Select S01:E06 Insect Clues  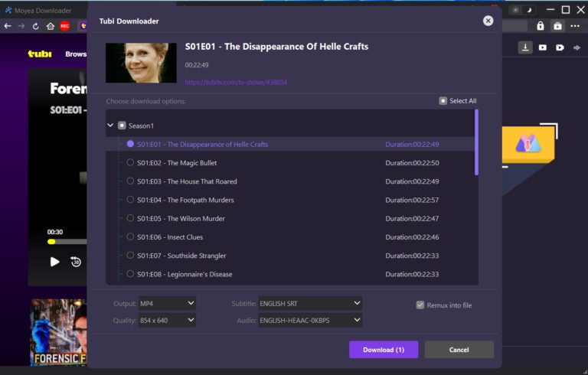click(x=130, y=236)
